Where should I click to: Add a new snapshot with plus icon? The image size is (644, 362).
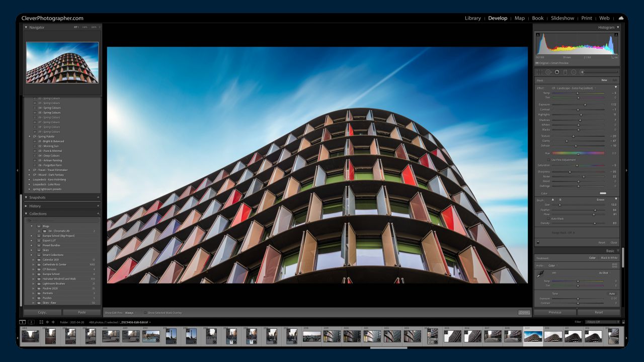98,197
